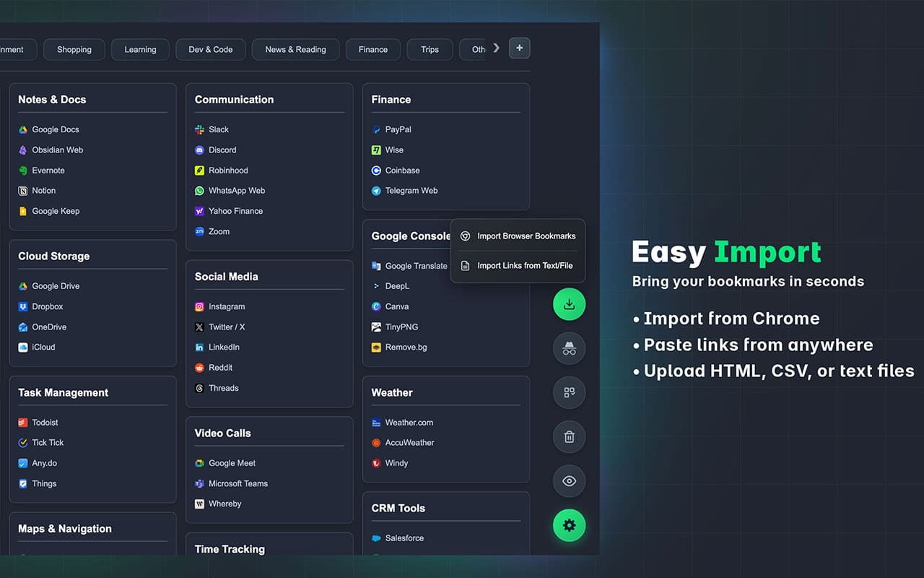The image size is (924, 578).
Task: Open the Dev & Code category tab
Action: [x=210, y=49]
